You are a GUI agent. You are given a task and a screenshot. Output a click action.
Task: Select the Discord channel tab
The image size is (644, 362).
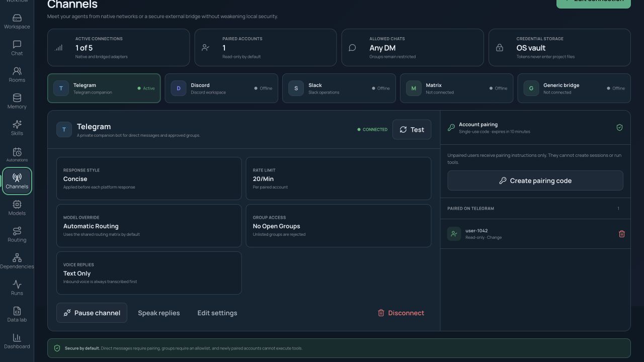pyautogui.click(x=221, y=88)
